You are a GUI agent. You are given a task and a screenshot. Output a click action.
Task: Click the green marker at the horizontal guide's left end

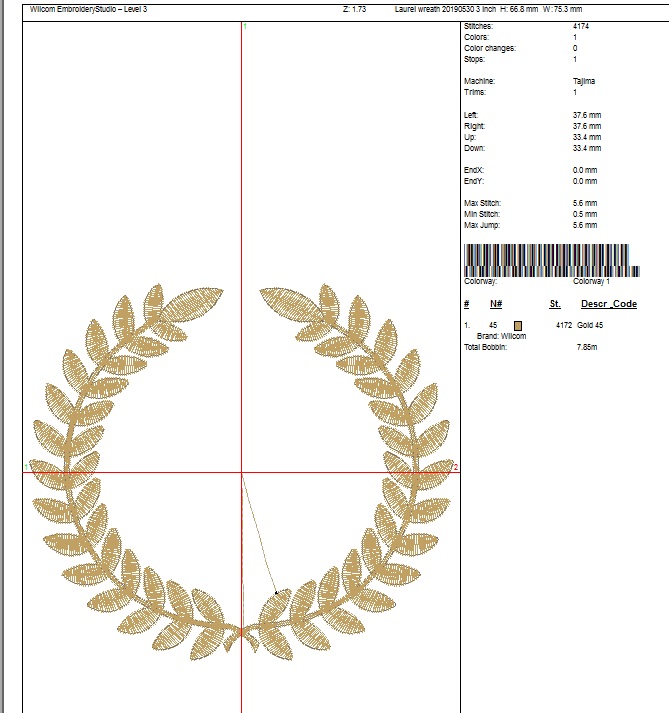click(x=26, y=467)
